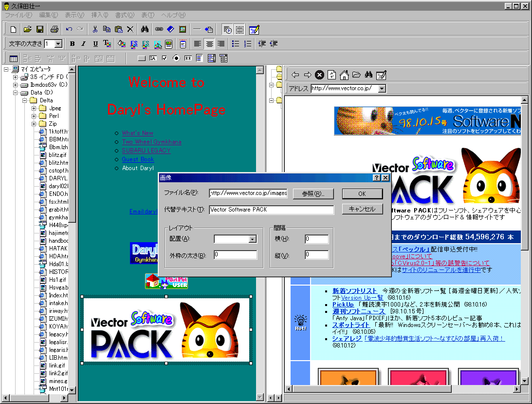Viewport: 532px width, 404px height.
Task: Set the font color with the T icon
Action: click(107, 44)
